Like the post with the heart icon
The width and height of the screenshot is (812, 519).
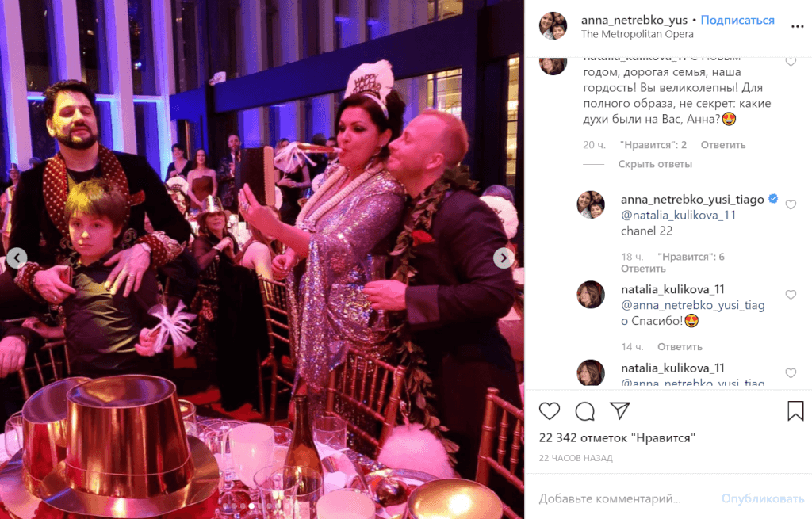[549, 411]
